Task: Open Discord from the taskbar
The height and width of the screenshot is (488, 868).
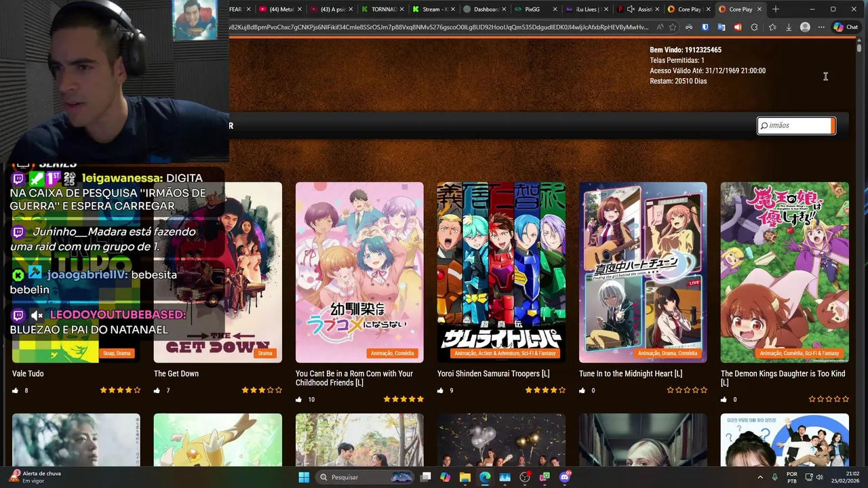Action: pos(565,477)
